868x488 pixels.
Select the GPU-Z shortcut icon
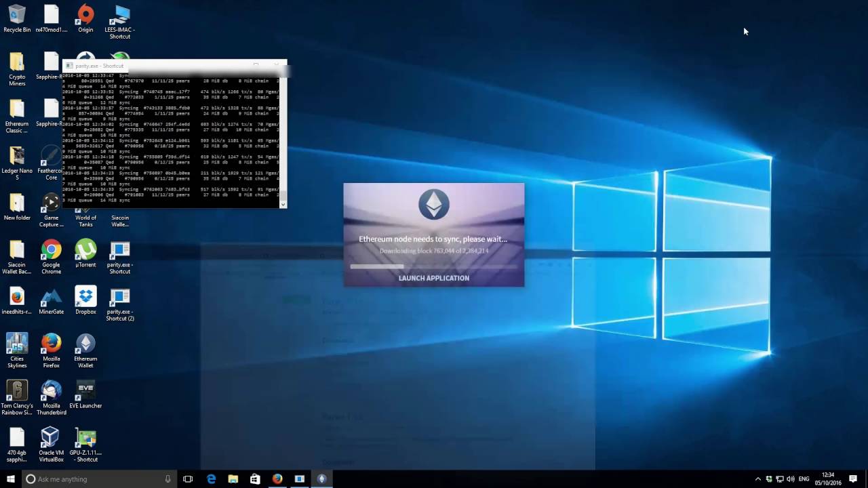coord(85,445)
